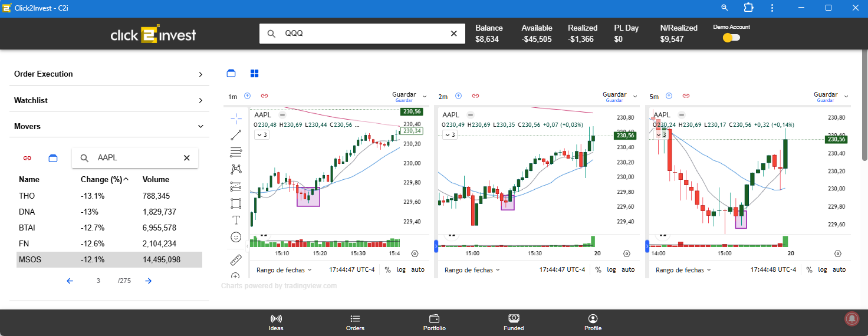Open the forecasting and measurement tools
Viewport: 868px width, 336px height.
click(236, 186)
